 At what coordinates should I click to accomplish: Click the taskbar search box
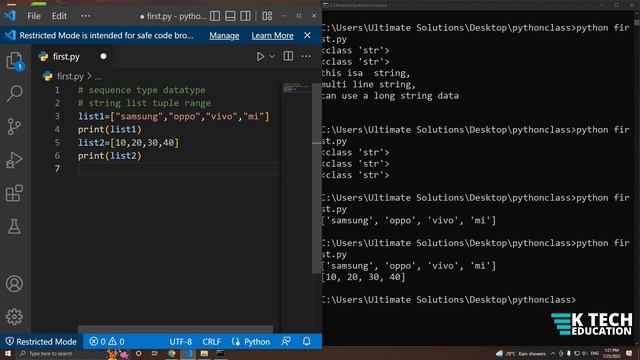[60, 353]
